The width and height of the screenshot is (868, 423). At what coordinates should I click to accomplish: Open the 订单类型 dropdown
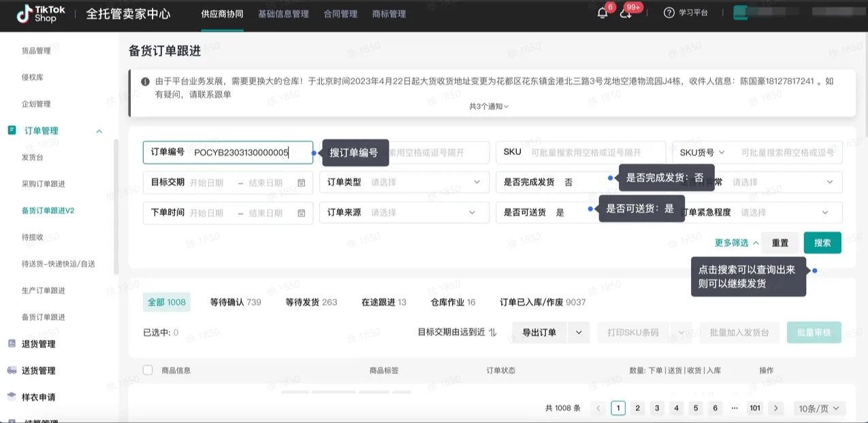[x=404, y=182]
